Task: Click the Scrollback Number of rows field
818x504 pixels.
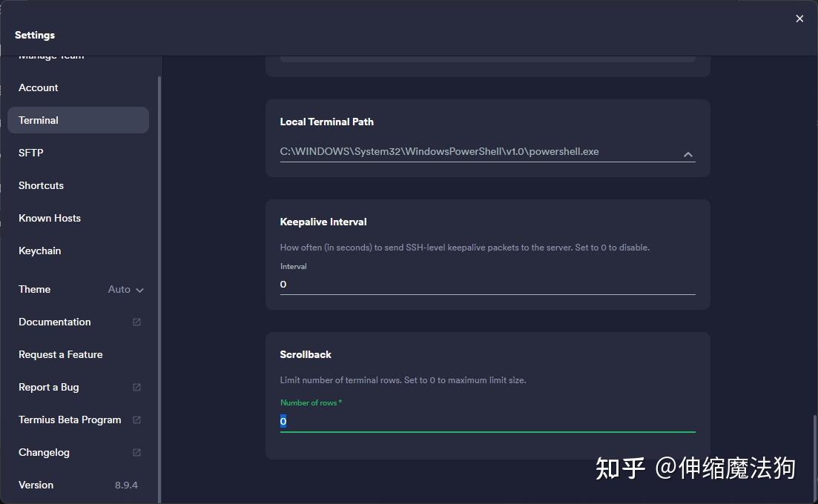Action: click(x=487, y=422)
